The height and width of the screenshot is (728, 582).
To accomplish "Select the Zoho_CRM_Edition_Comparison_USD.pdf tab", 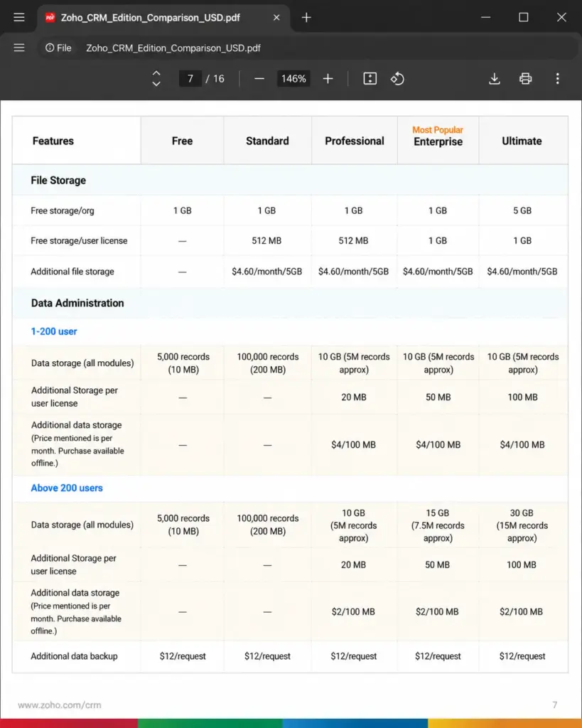I will point(163,18).
